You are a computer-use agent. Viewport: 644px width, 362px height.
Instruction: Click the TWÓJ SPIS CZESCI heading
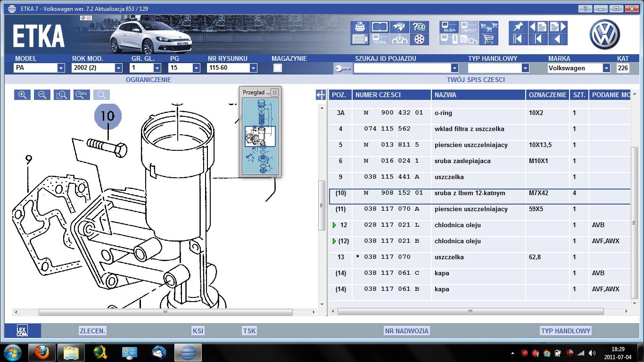click(476, 80)
